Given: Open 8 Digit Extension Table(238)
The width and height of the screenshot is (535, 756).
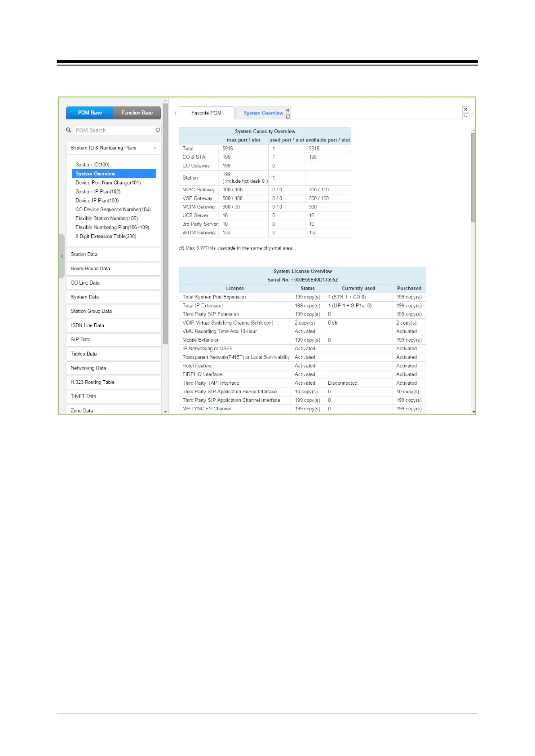Looking at the screenshot, I should [x=106, y=237].
